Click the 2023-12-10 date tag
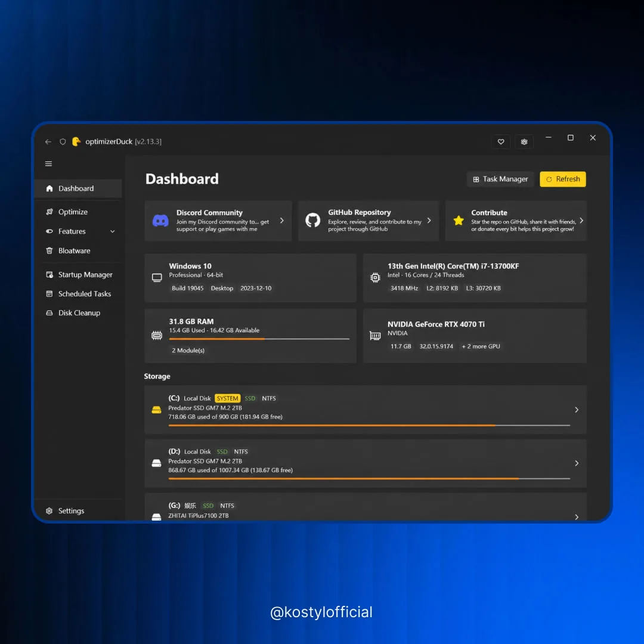Screen dimensions: 644x644 point(256,289)
